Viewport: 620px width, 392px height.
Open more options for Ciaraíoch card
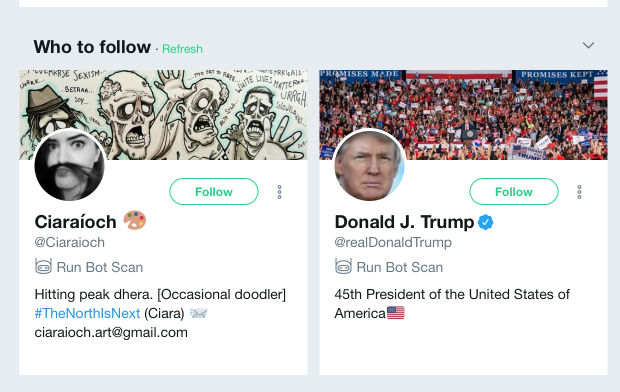[x=280, y=192]
